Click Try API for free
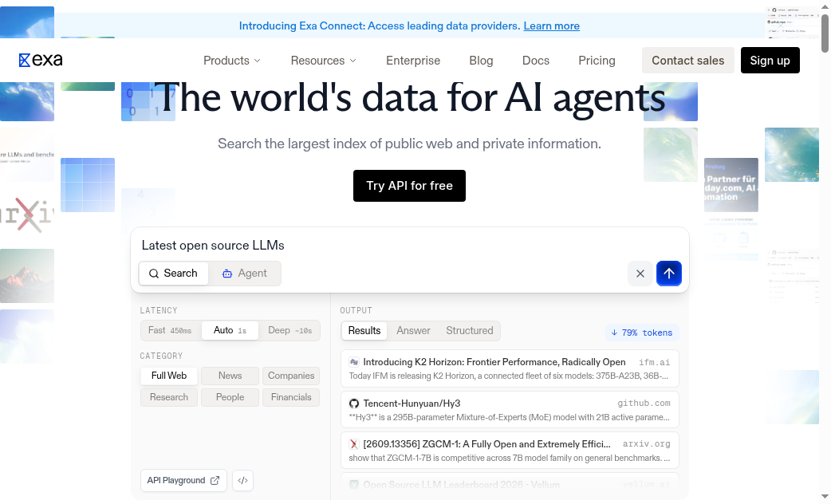This screenshot has width=831, height=504. tap(410, 186)
